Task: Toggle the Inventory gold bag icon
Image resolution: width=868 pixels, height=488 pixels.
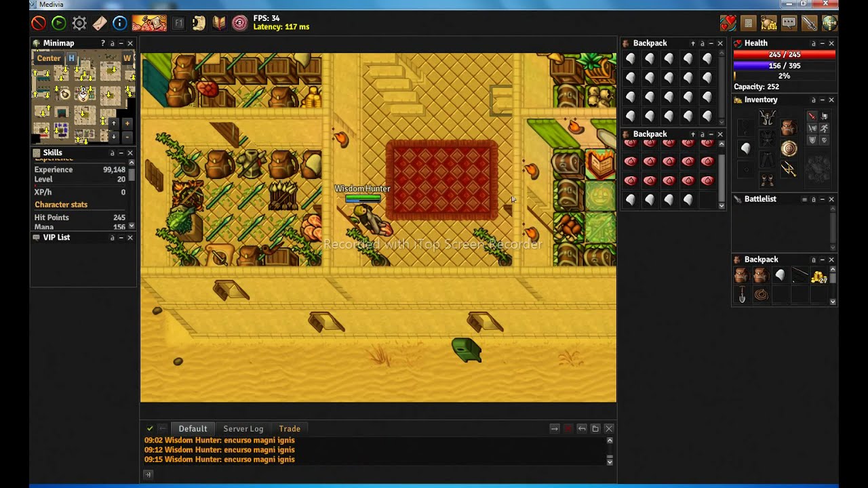Action: (768, 24)
